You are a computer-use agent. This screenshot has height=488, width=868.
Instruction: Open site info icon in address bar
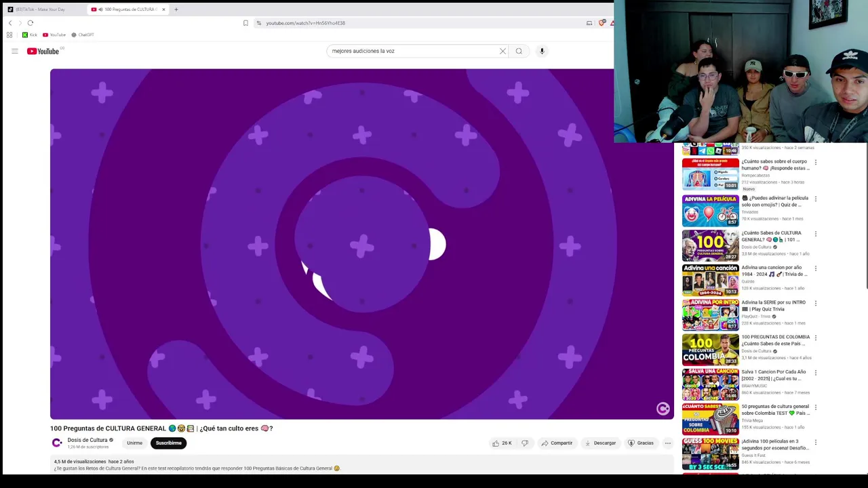pos(258,23)
